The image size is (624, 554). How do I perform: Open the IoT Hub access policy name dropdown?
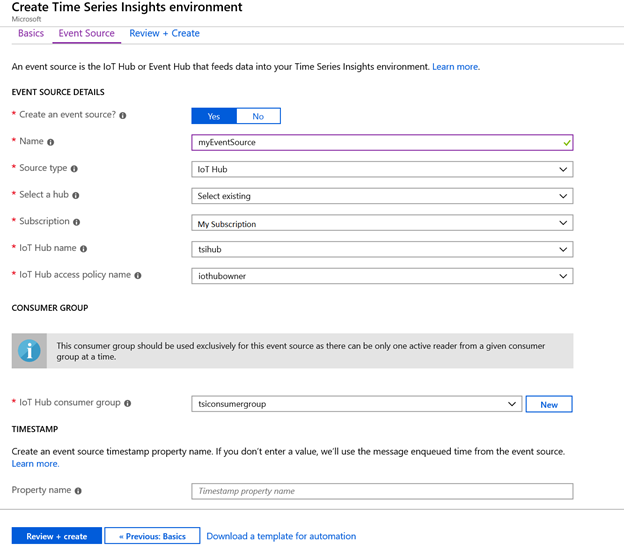382,276
